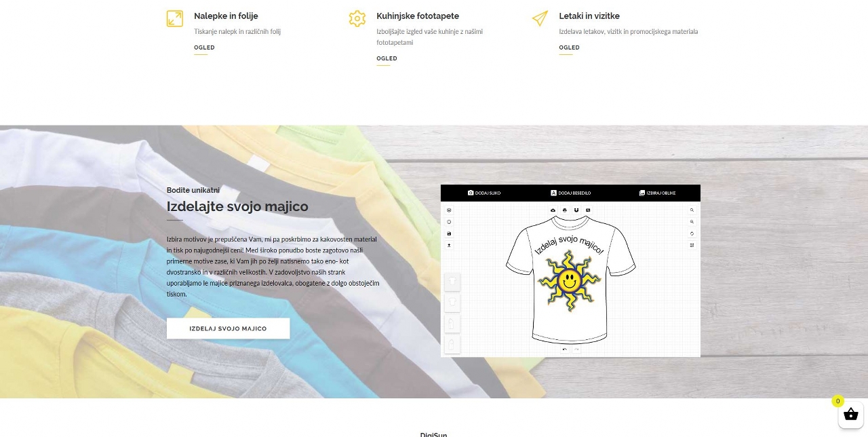Viewport: 868px width, 437px height.
Task: Click the cloud upload icon above the t-shirt
Action: 553,210
